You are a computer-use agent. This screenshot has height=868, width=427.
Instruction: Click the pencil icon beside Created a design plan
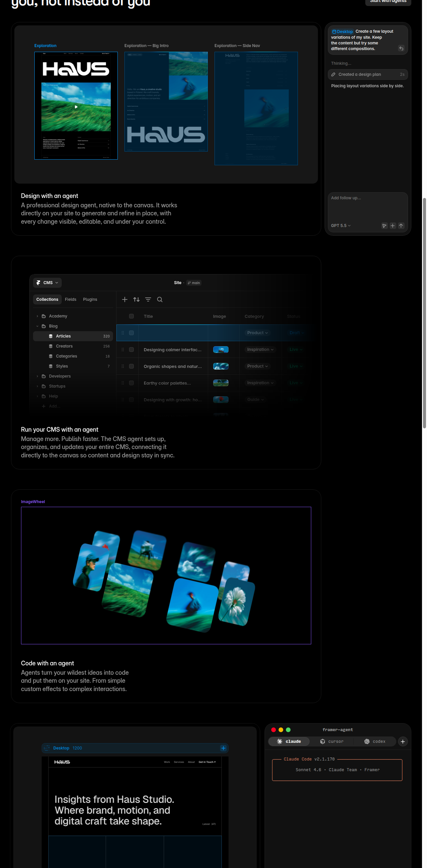[x=333, y=74]
